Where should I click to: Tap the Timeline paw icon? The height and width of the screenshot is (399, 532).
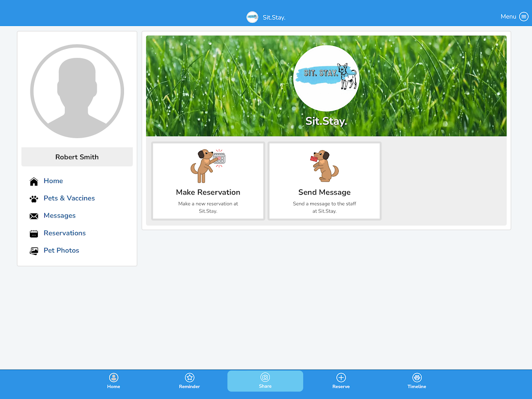click(416, 378)
